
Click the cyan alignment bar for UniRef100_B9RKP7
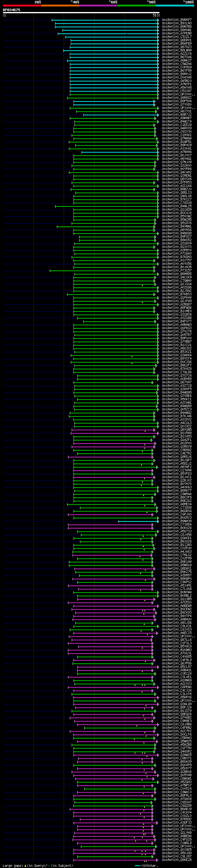pos(105,20)
